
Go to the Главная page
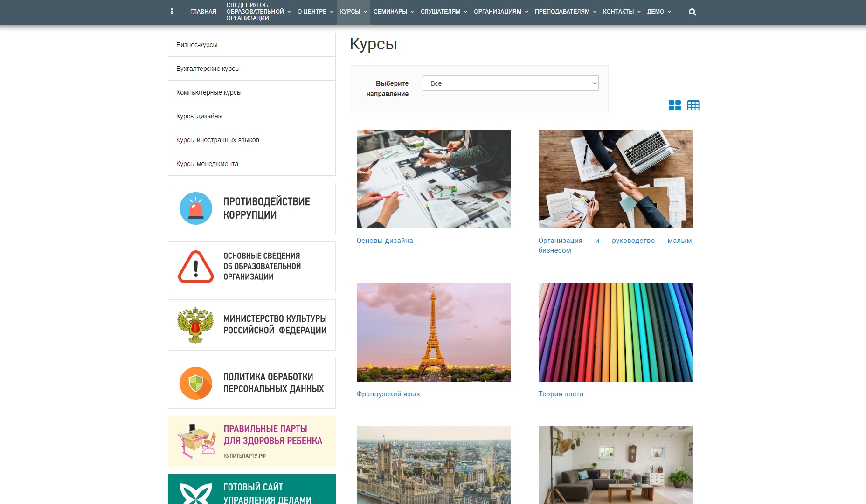[203, 12]
